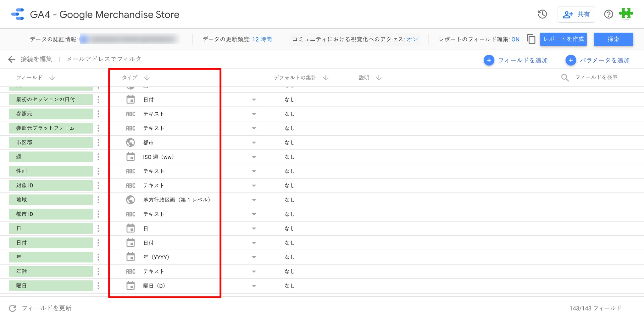Click the calendar type icon in 週 row

pos(130,157)
